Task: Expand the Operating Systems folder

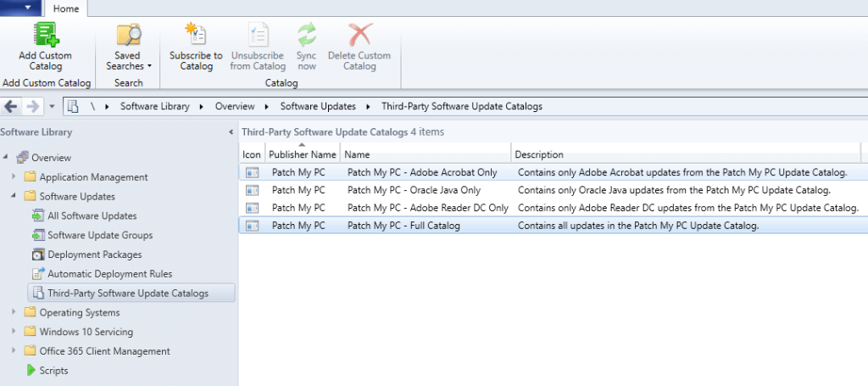Action: tap(14, 312)
